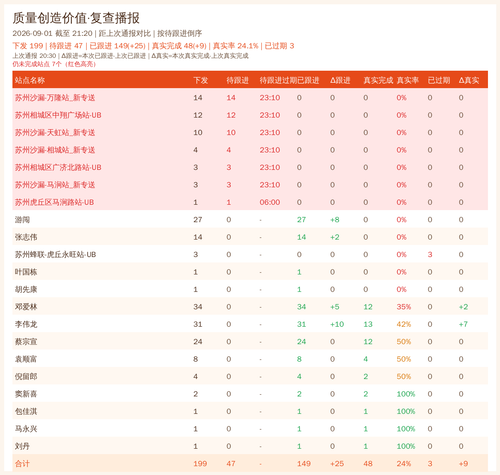Click the +2 Δ真实 value in 邓爱林 row
500x475 pixels.
tap(463, 307)
